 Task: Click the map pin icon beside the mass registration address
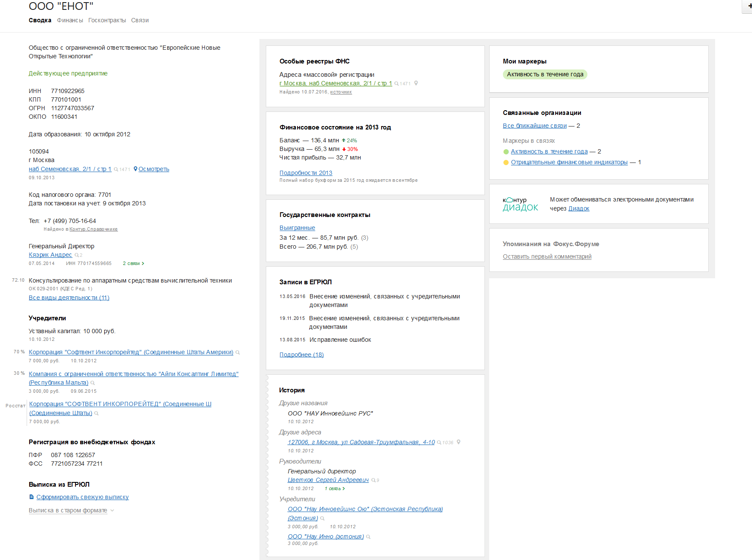coord(416,83)
